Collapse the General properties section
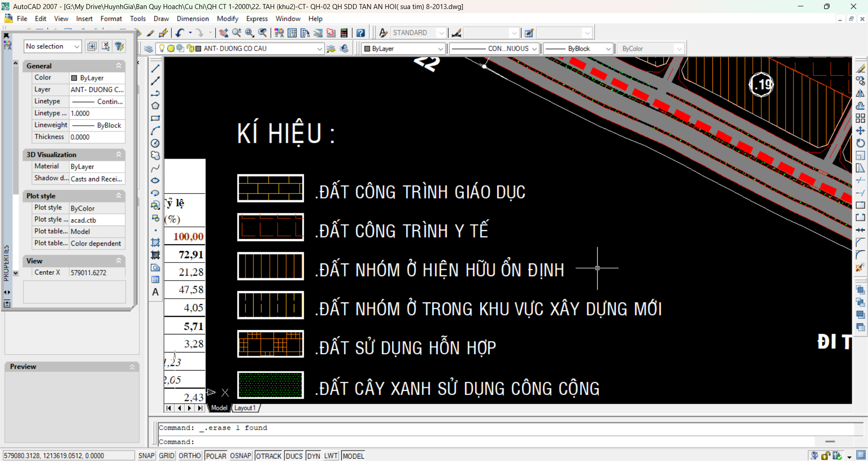The width and height of the screenshot is (868, 461). (x=119, y=66)
